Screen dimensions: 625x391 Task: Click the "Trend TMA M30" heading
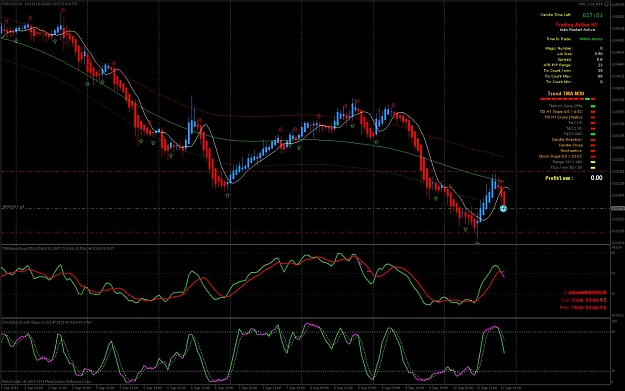(x=566, y=94)
